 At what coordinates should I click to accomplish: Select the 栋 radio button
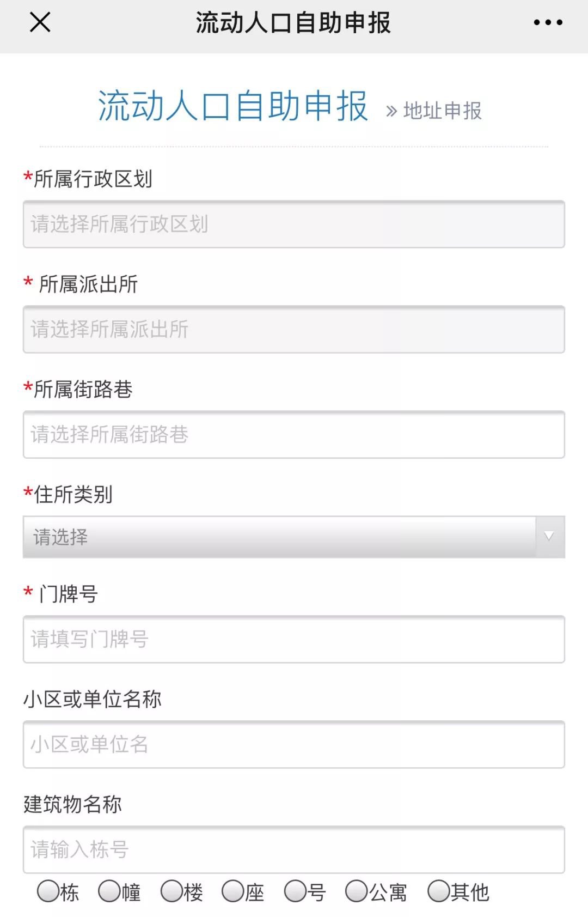click(48, 891)
